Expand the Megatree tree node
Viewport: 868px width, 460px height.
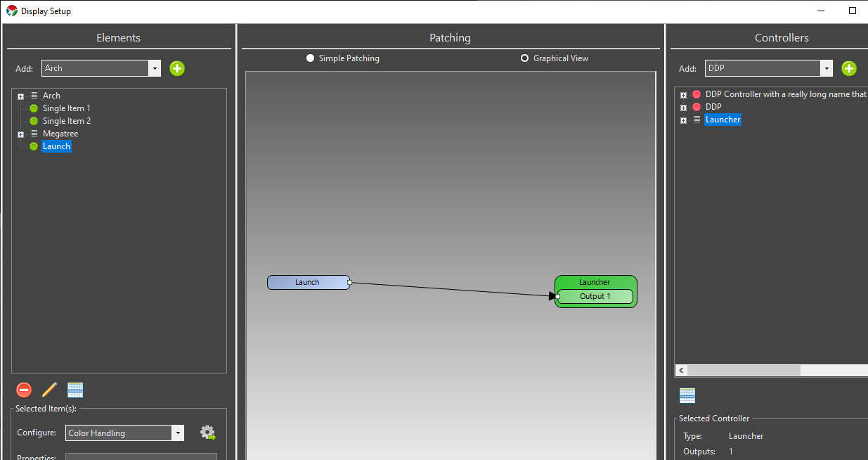point(21,134)
